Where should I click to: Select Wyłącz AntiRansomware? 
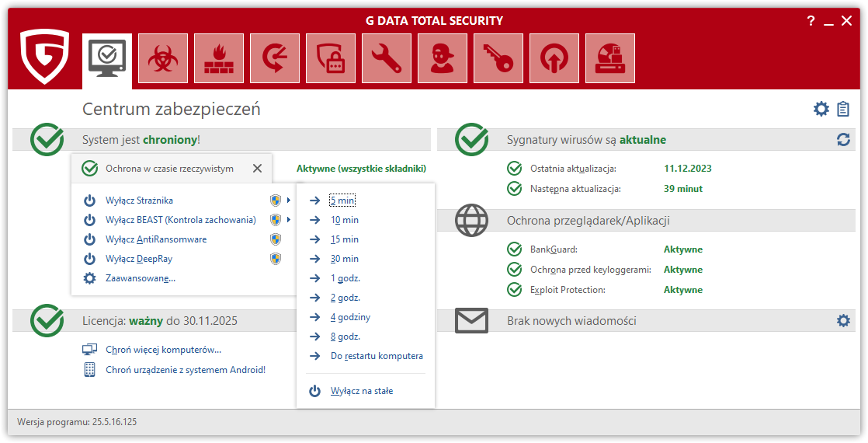pyautogui.click(x=156, y=239)
